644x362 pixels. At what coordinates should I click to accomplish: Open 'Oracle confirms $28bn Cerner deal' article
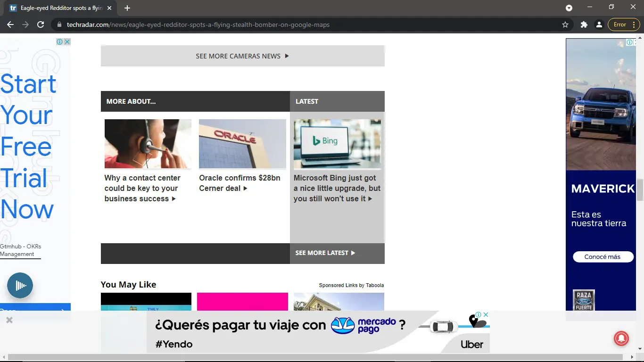[240, 183]
